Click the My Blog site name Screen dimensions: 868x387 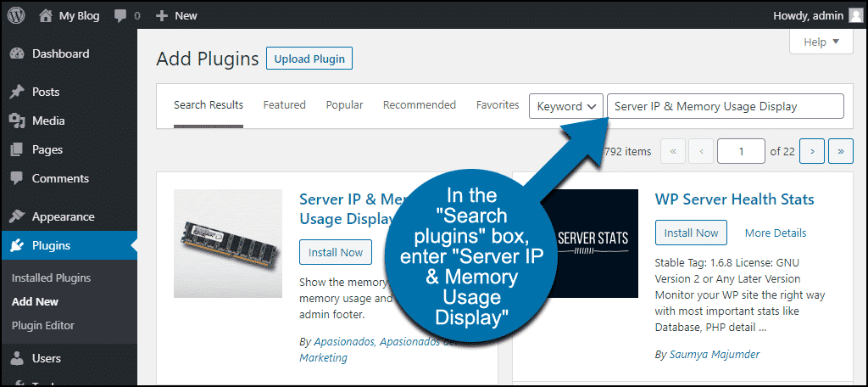point(79,16)
